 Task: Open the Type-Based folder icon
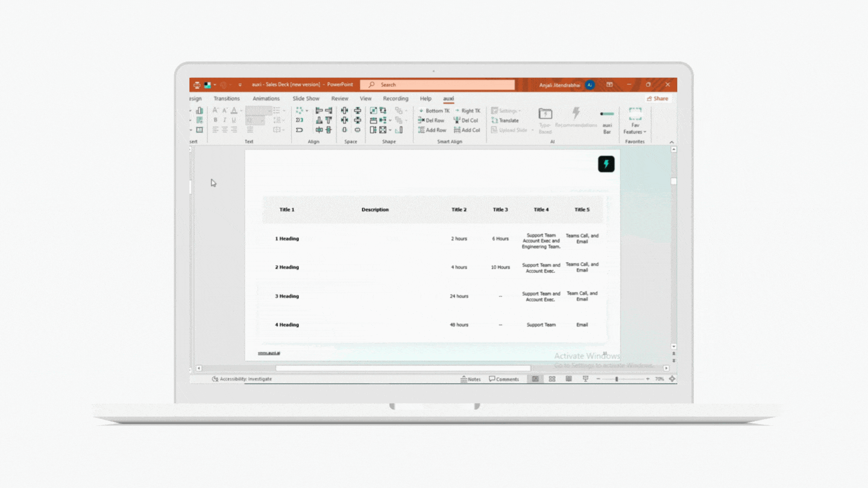pyautogui.click(x=545, y=114)
